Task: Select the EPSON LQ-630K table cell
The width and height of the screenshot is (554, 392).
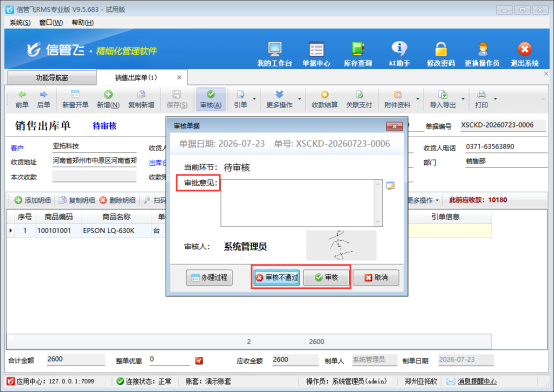Action: 116,230
